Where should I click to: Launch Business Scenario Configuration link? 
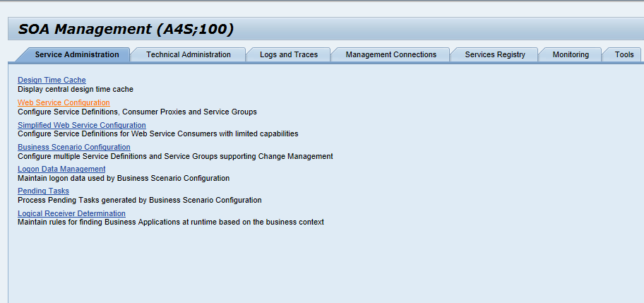pos(73,147)
